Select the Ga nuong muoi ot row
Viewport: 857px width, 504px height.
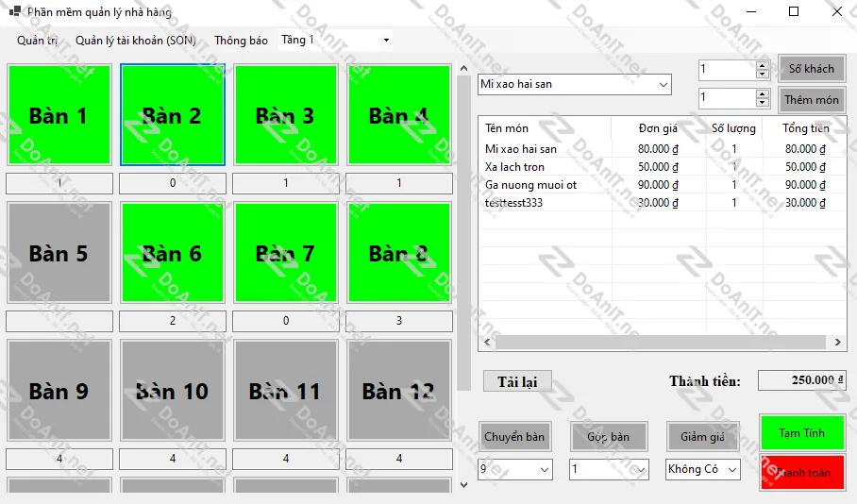pyautogui.click(x=663, y=185)
